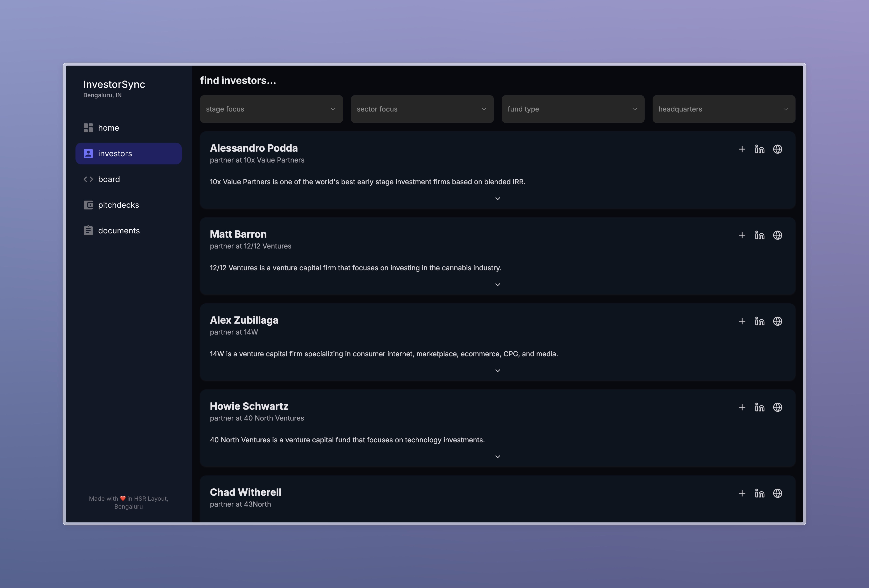Open the fund type dropdown
The image size is (869, 588).
pyautogui.click(x=573, y=109)
